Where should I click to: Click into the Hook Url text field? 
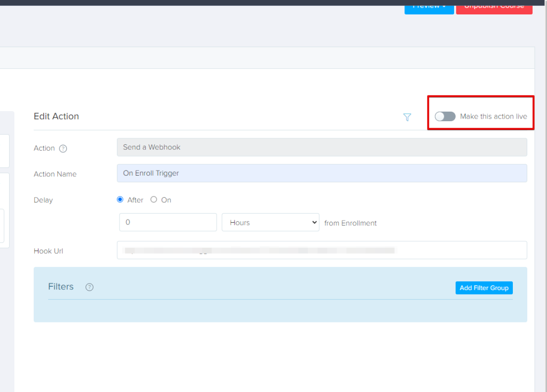click(322, 250)
